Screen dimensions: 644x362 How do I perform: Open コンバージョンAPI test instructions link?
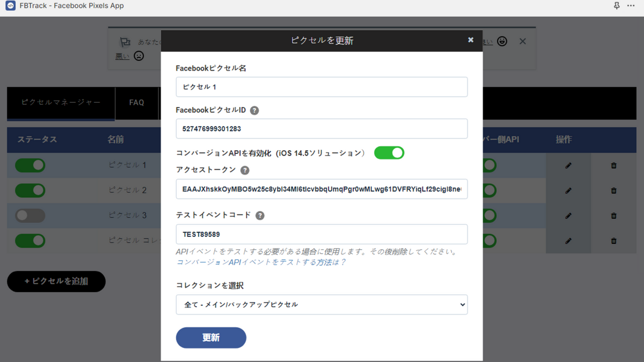click(261, 262)
